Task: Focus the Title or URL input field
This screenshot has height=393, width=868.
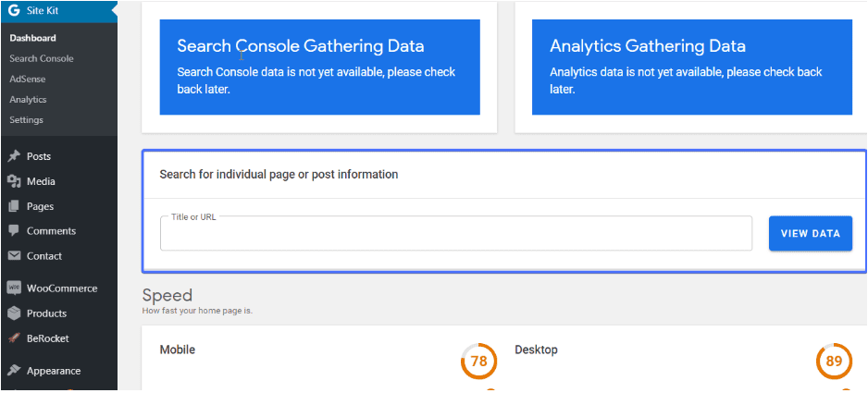Action: click(456, 233)
